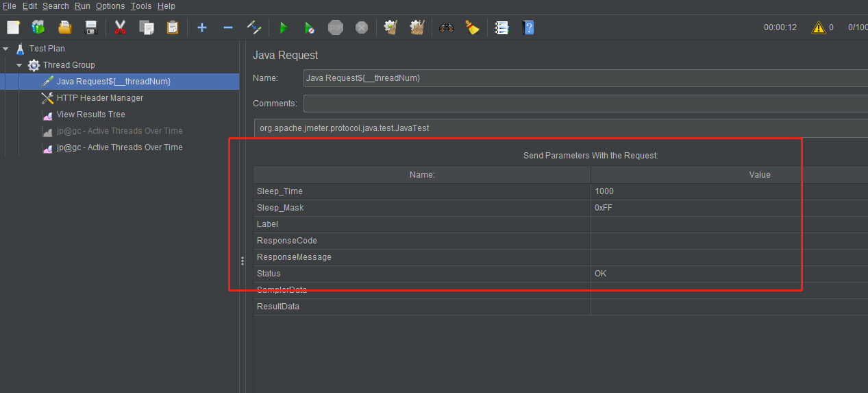Image resolution: width=868 pixels, height=393 pixels.
Task: Click the Sleep_Time value cell 1000
Action: (730, 191)
